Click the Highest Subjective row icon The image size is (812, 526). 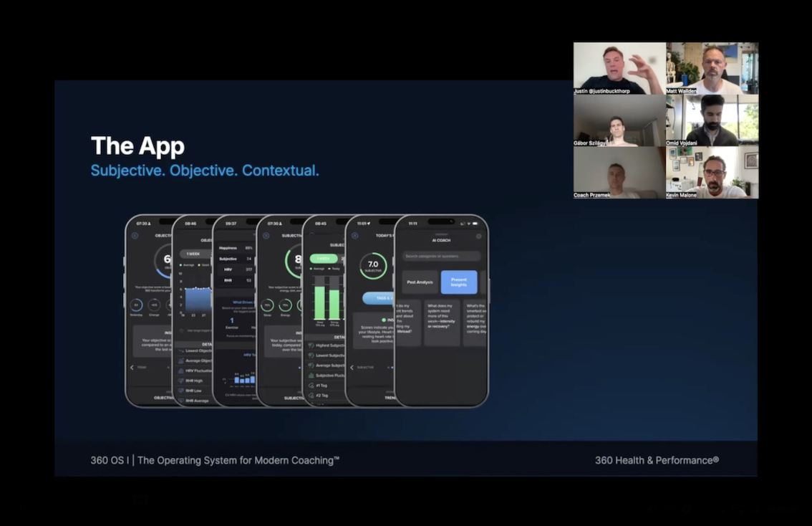click(311, 345)
